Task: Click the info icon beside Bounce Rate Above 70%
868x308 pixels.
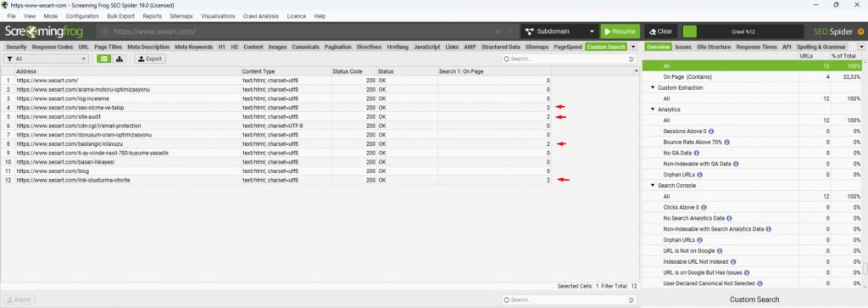Action: [726, 143]
